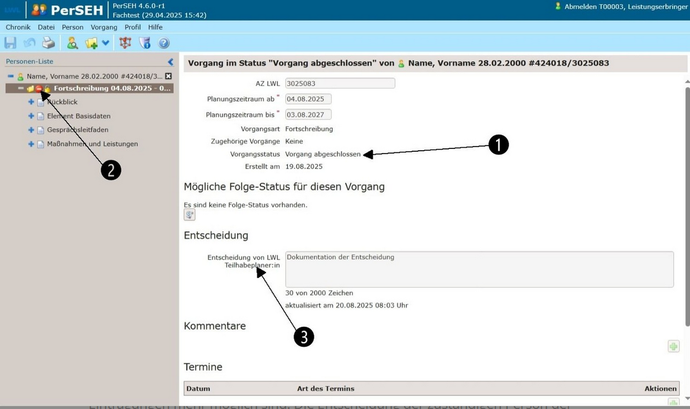Screen dimensions: 690x409
Task: Click the green add comment icon
Action: click(673, 346)
